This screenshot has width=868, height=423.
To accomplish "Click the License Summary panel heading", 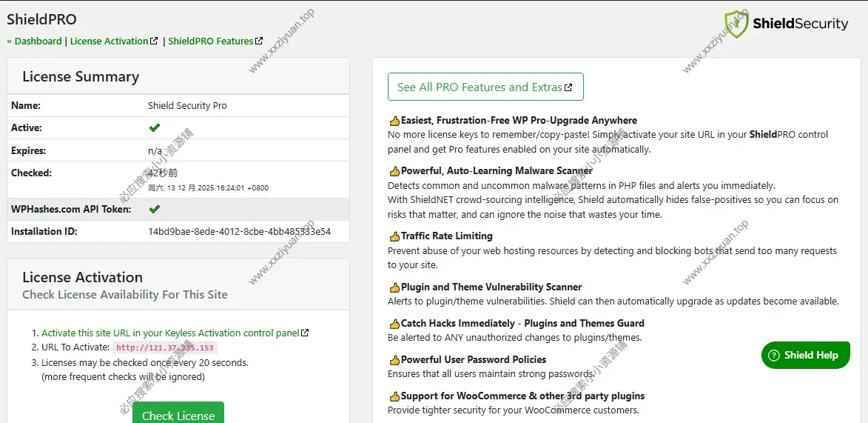I will [x=81, y=77].
